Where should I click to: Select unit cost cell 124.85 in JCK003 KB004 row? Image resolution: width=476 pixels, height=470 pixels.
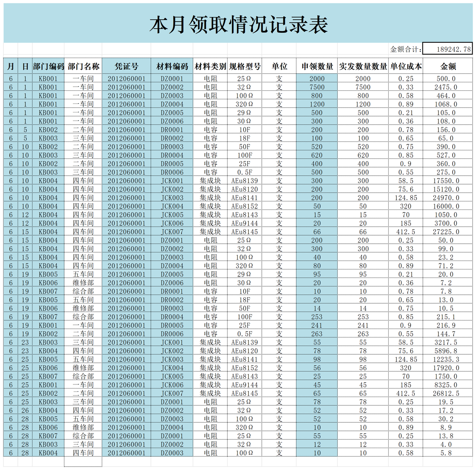click(x=406, y=198)
